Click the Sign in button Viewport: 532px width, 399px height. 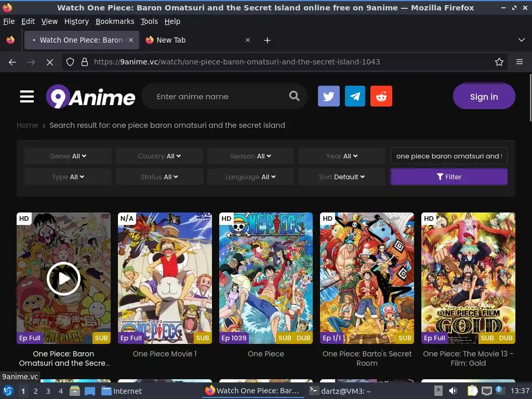tap(484, 97)
